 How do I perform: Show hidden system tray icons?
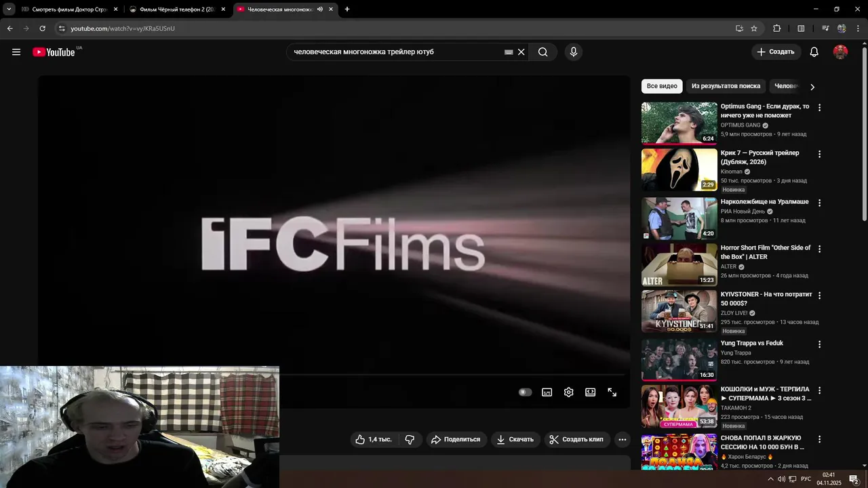pyautogui.click(x=770, y=479)
